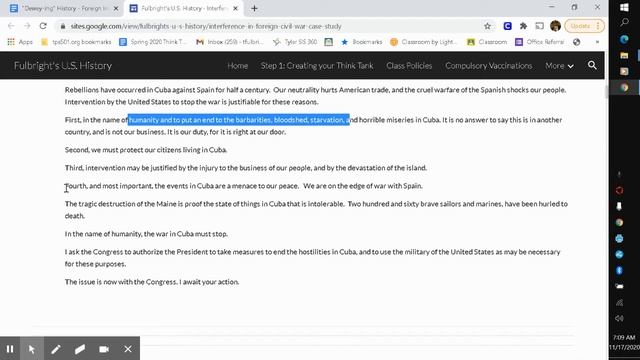Image resolution: width=640 pixels, height=360 pixels.
Task: Open the site search magnifier icon
Action: tap(592, 65)
